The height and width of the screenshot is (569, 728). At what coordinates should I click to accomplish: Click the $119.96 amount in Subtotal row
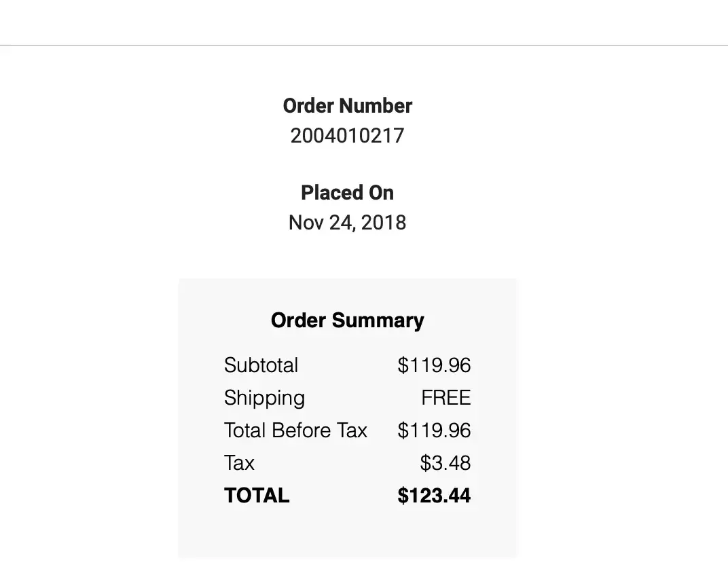point(434,365)
